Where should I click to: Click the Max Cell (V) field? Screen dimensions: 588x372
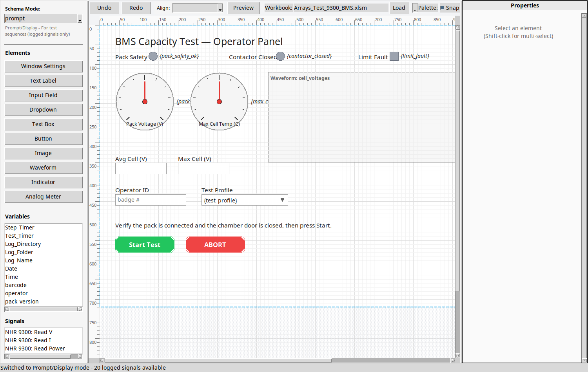coord(203,169)
